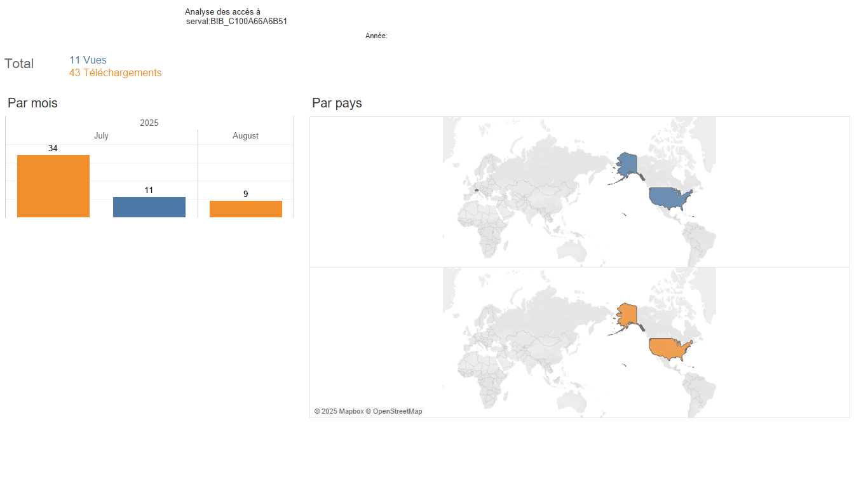
Task: Click the orange July bar labeled 34
Action: (x=53, y=186)
